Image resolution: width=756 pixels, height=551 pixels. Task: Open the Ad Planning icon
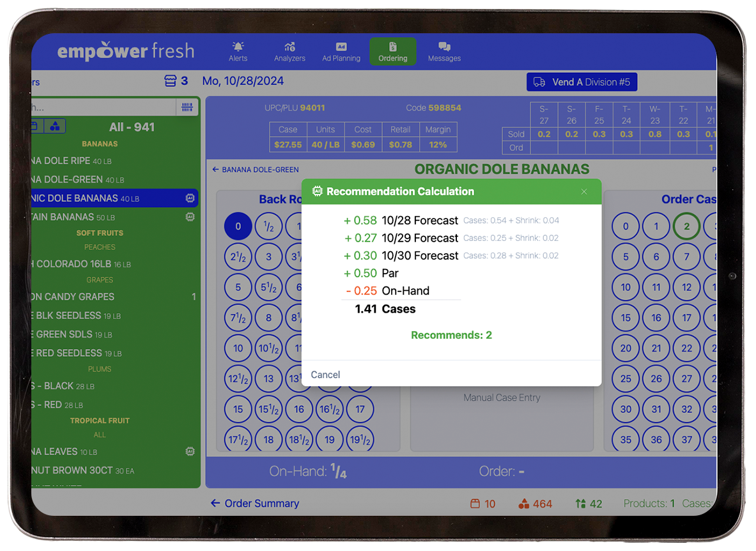pos(341,46)
